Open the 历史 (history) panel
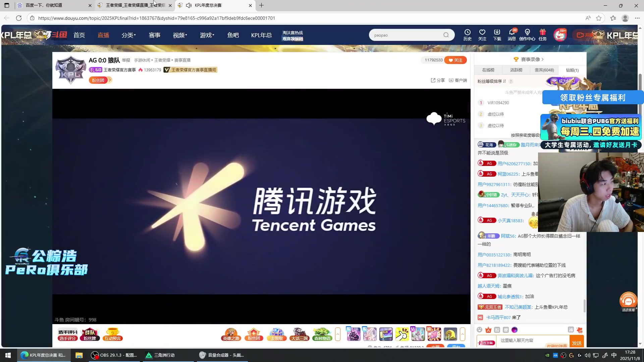Screen dimensions: 644x362 click(x=467, y=35)
